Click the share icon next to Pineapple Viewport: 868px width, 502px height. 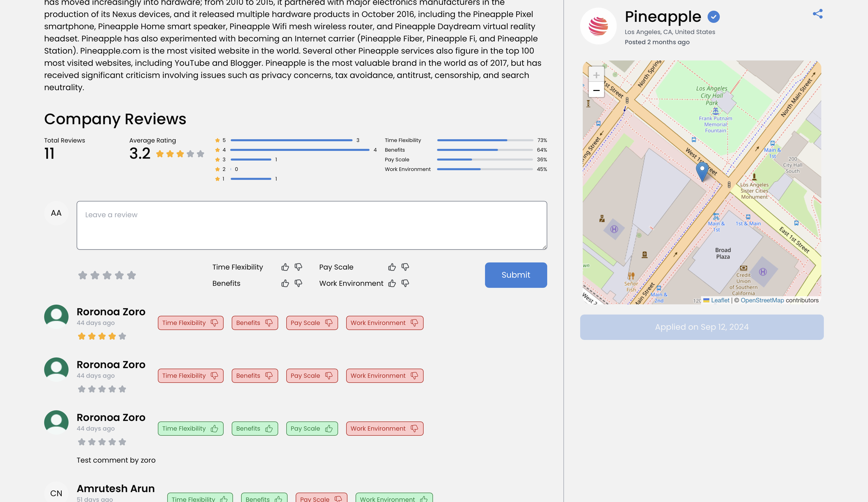pos(817,14)
